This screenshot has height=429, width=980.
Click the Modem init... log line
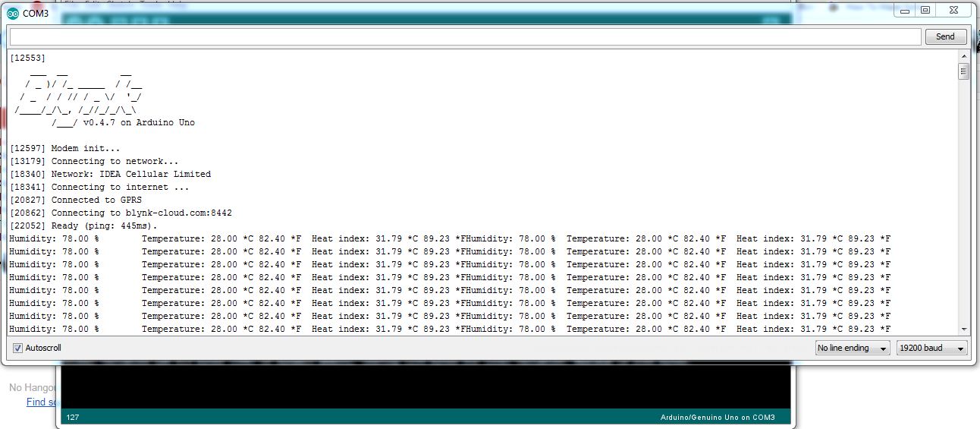click(x=64, y=149)
